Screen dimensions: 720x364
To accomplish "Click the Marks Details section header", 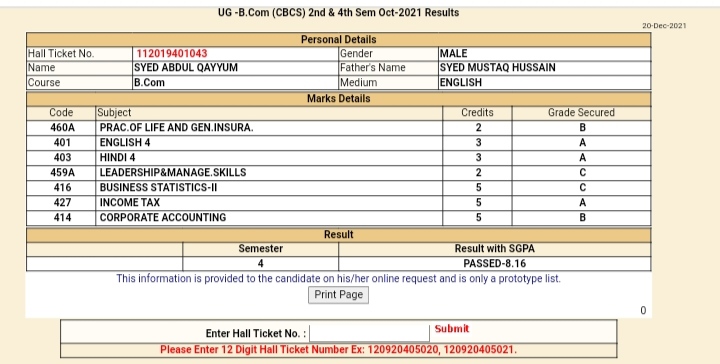I will pyautogui.click(x=338, y=99).
